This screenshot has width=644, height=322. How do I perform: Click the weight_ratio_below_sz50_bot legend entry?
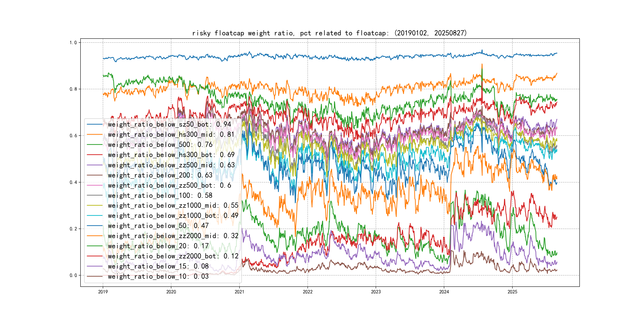click(169, 124)
